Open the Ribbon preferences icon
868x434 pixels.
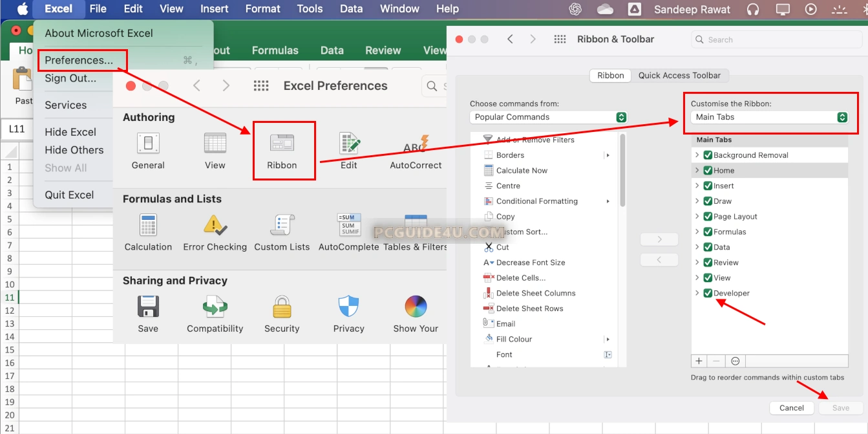[x=282, y=144]
